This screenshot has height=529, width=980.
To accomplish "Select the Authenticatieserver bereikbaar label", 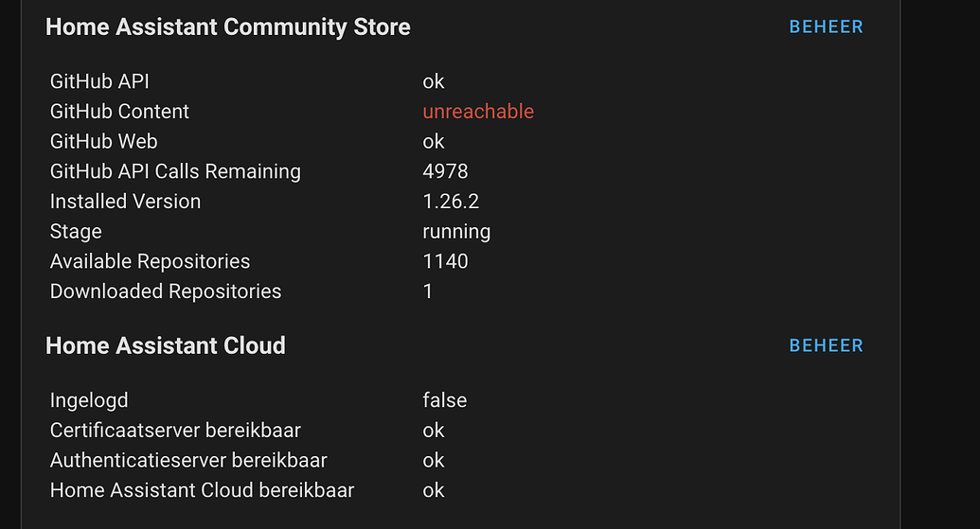I will [188, 461].
